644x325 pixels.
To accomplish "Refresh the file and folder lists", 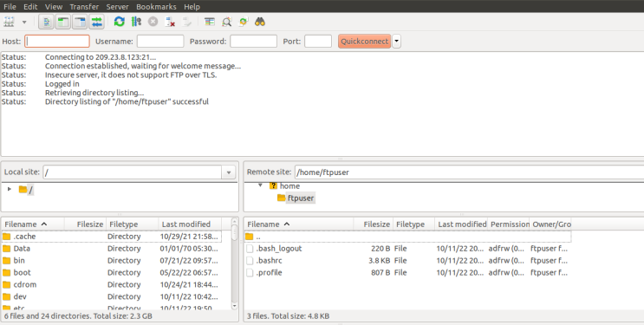I will point(120,22).
